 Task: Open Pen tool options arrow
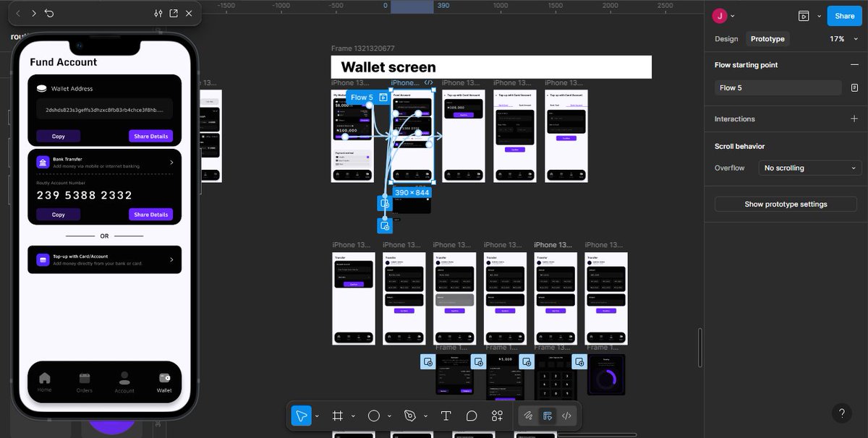point(425,416)
